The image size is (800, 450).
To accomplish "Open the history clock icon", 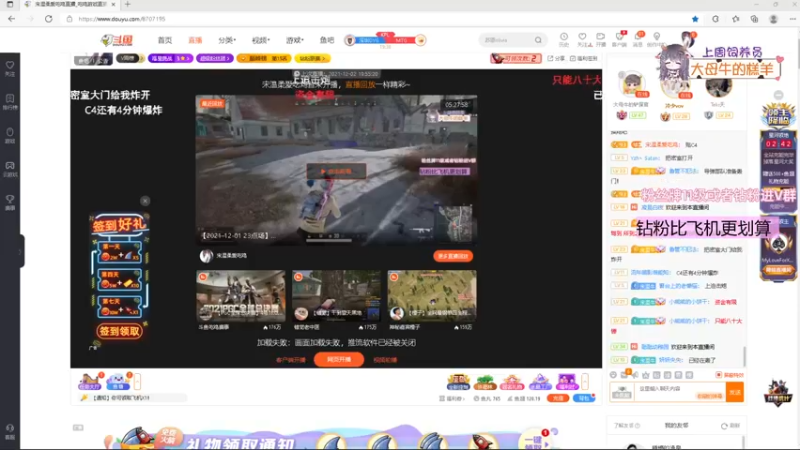I will 564,39.
